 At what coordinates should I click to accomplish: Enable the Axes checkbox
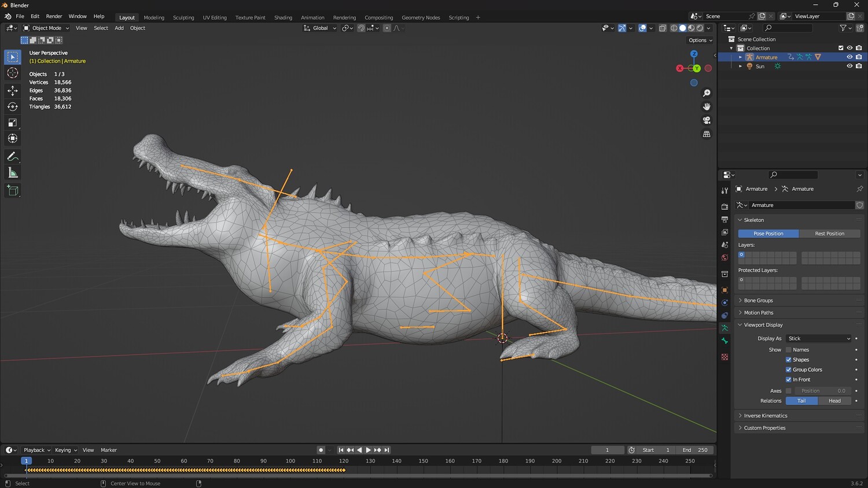788,391
